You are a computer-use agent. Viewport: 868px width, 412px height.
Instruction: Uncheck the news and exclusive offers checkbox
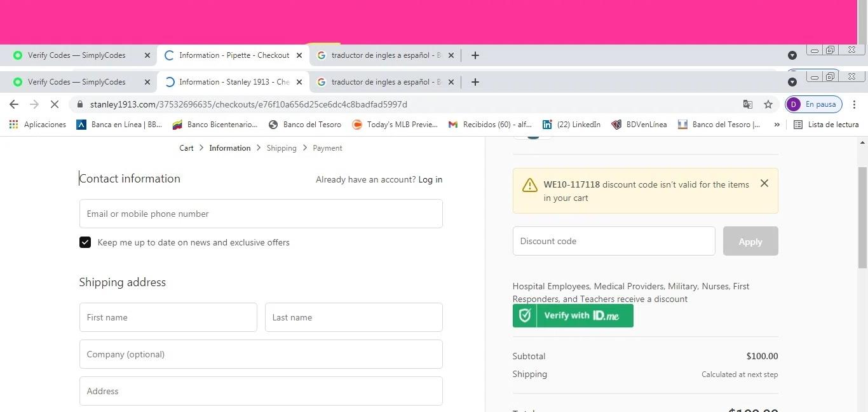85,242
